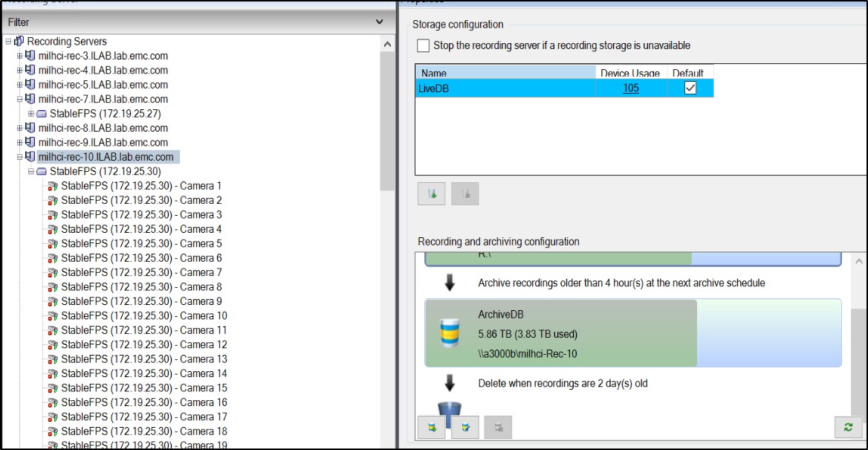Screen dimensions: 868x450
Task: Select StableFPS (172.19.25.30) - Camera 17
Action: 144,417
